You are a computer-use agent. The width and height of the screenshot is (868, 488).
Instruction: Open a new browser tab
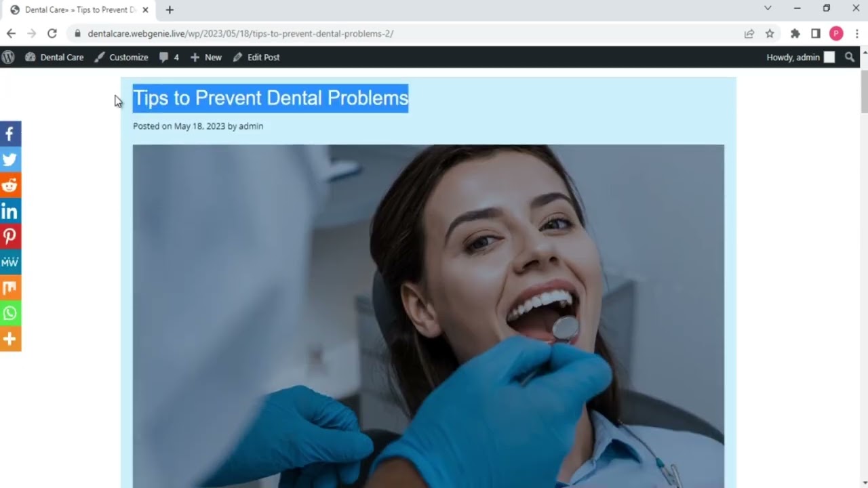[x=170, y=10]
